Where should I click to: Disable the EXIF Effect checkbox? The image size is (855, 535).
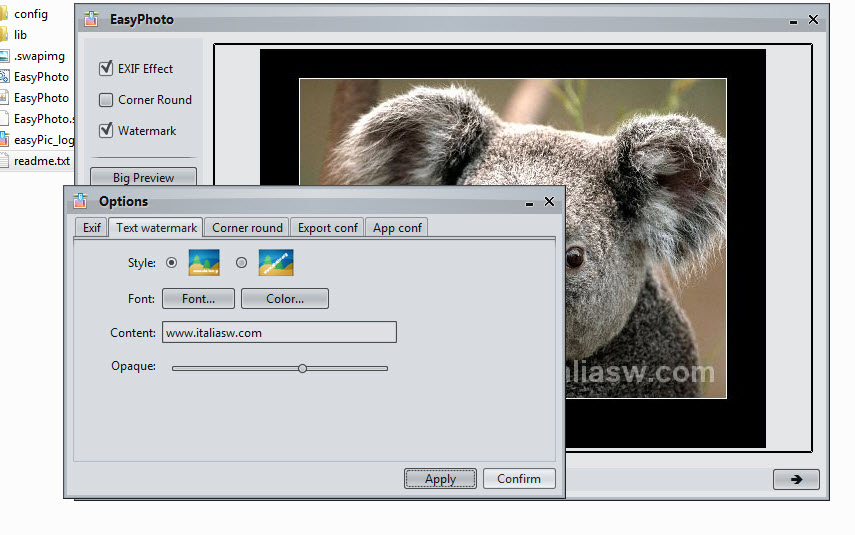point(106,69)
